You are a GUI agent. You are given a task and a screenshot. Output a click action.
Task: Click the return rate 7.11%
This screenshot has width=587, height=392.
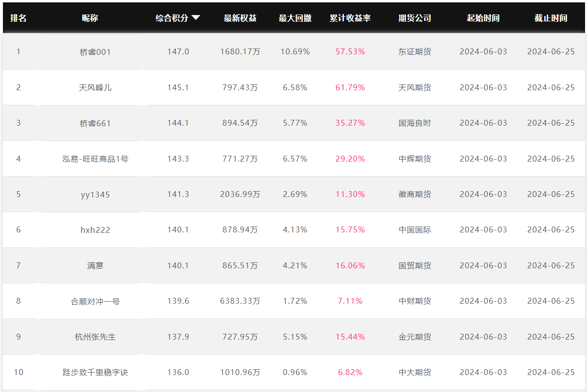[x=350, y=301]
